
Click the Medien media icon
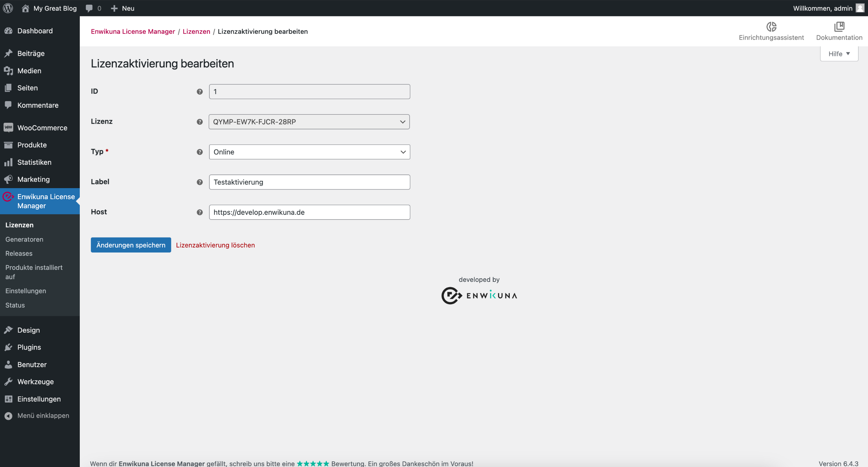click(8, 71)
